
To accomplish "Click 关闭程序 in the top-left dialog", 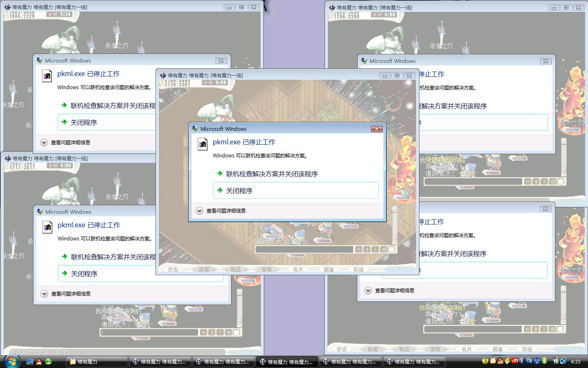I will (x=107, y=122).
